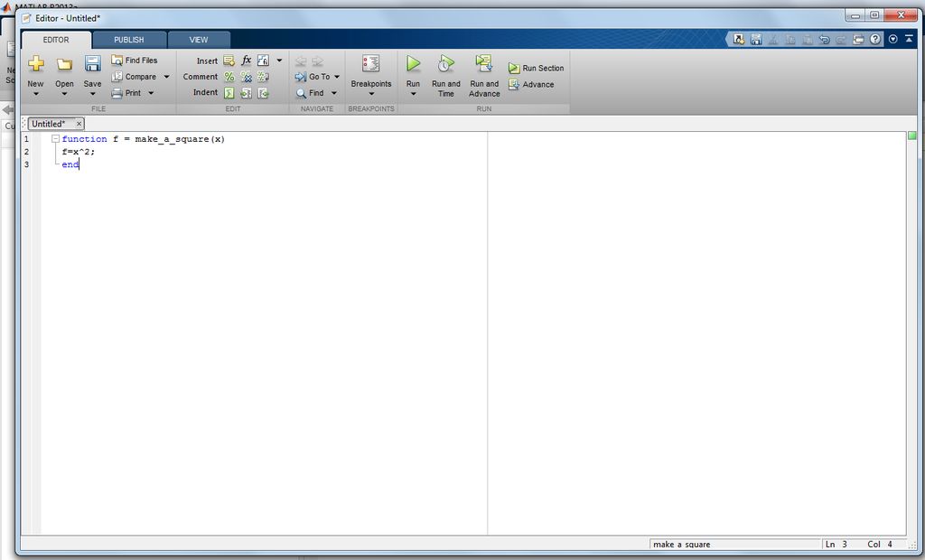Click the new shortcut quick access icon
The image size is (925, 560).
(x=739, y=40)
